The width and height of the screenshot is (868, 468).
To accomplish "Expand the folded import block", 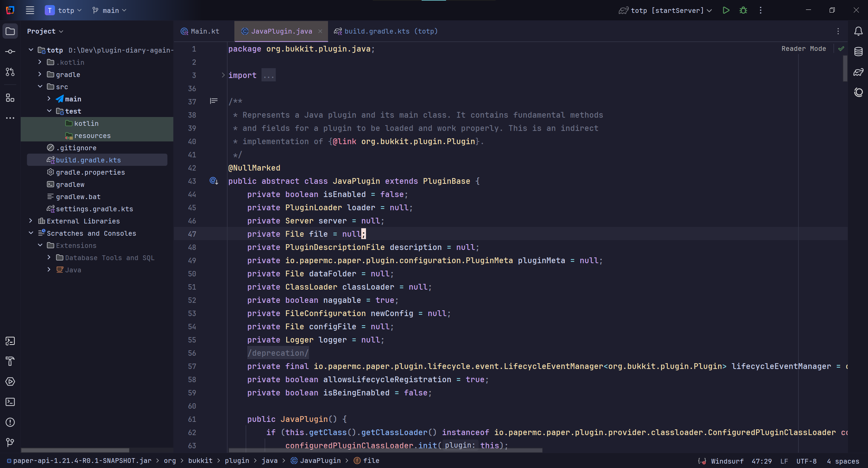I will (223, 75).
